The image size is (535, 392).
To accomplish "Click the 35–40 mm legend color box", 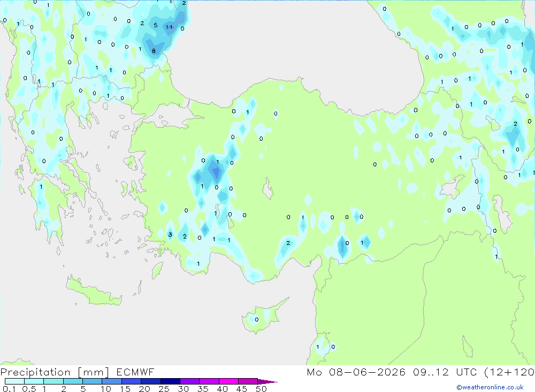I will point(209,381).
